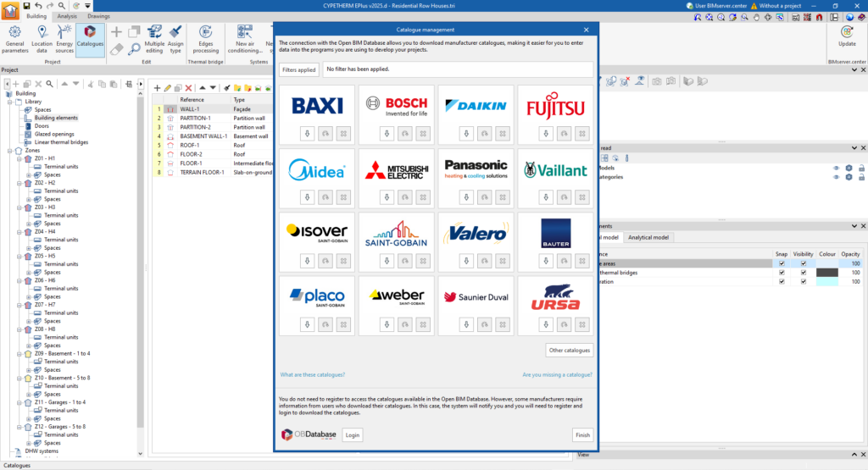The image size is (868, 470).
Task: Click the Daikin catalogue download arrow
Action: tap(465, 133)
